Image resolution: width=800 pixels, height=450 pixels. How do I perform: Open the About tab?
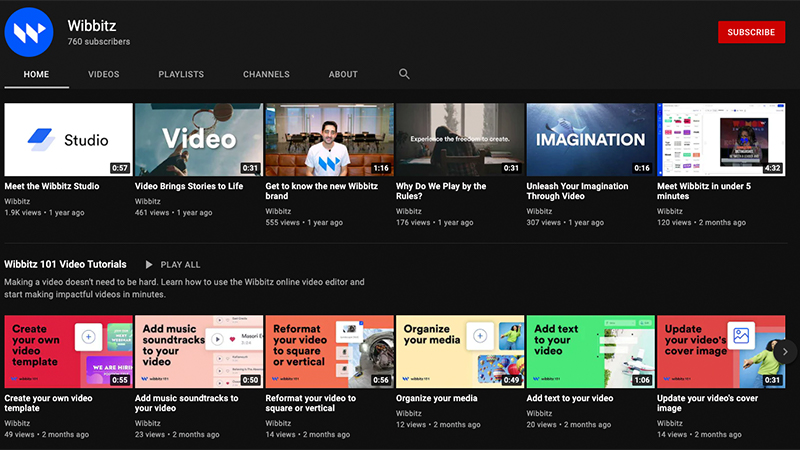click(x=343, y=74)
